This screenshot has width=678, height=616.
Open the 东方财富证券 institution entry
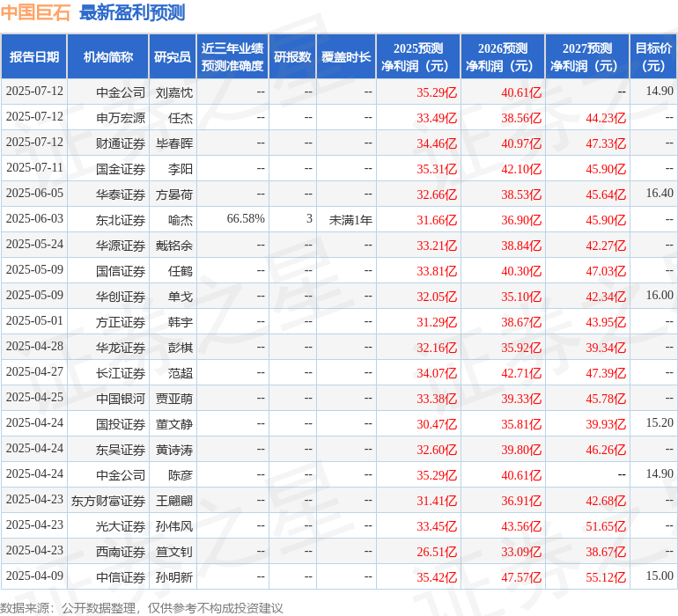tap(108, 501)
